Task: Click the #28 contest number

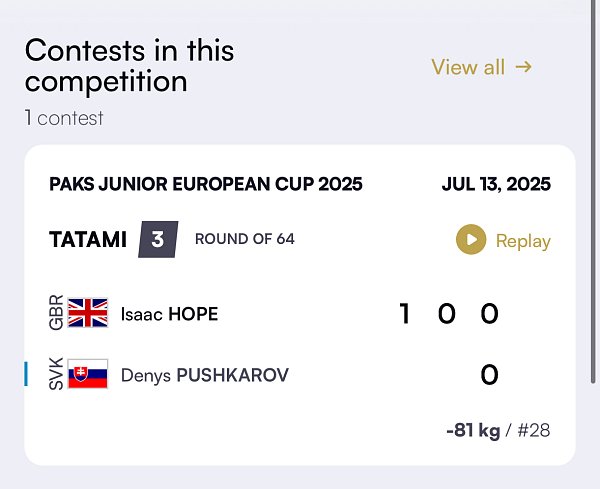Action: (534, 430)
